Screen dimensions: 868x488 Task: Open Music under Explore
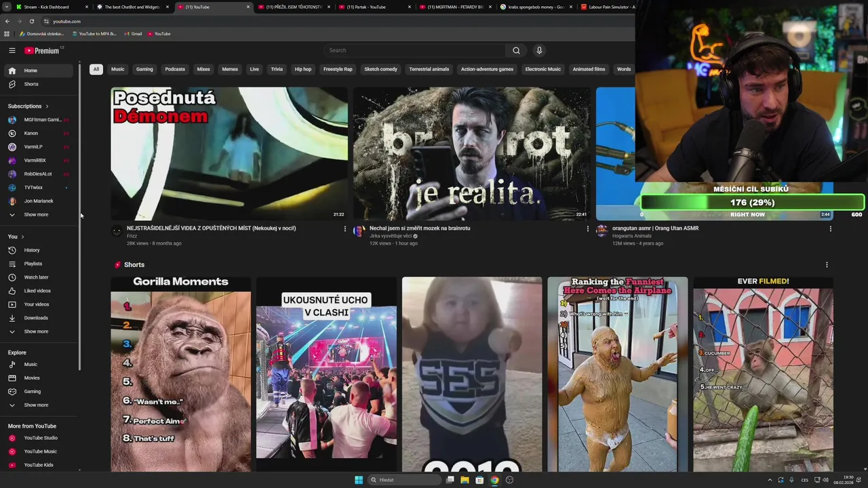[38, 365]
